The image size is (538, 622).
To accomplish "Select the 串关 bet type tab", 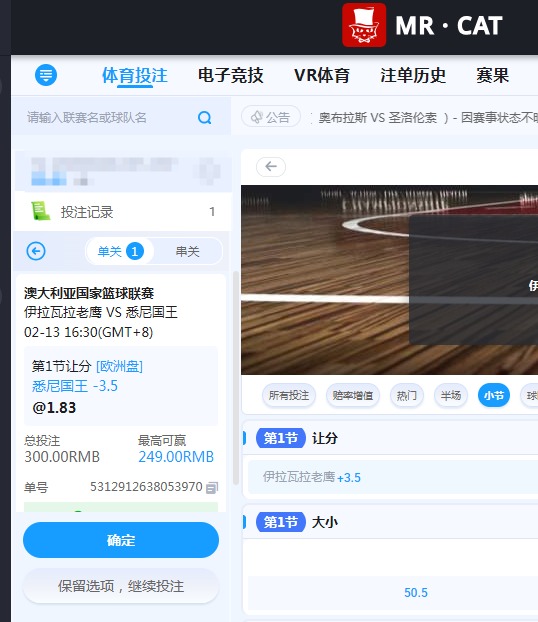I will 187,251.
